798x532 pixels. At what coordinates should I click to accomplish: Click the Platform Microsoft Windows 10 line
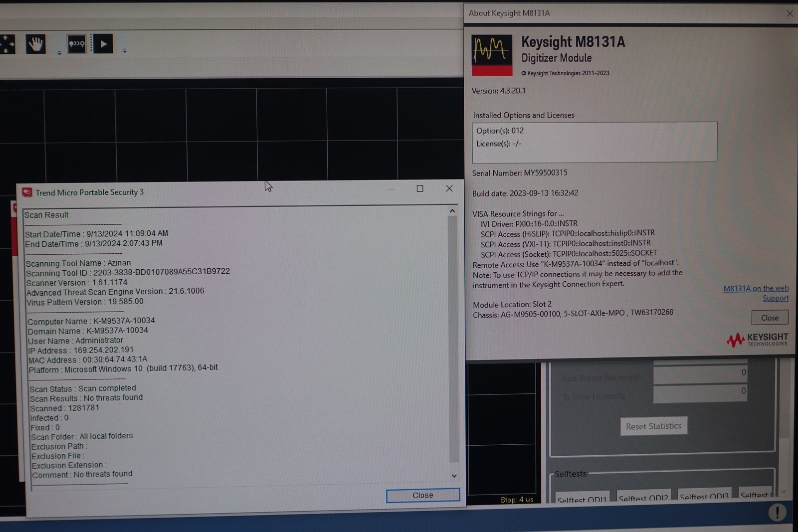tap(123, 369)
